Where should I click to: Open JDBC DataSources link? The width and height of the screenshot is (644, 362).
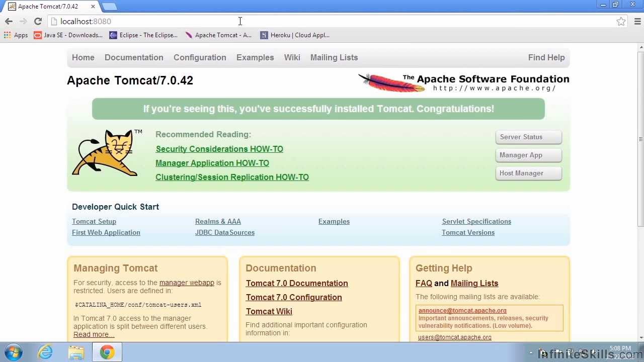[x=225, y=232]
